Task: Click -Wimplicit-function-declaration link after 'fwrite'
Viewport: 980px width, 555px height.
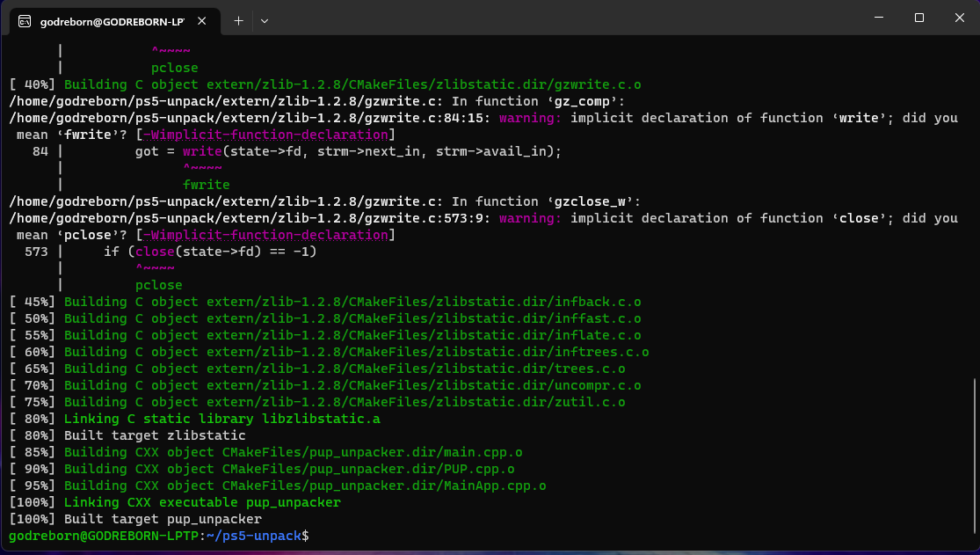Action: [x=265, y=135]
